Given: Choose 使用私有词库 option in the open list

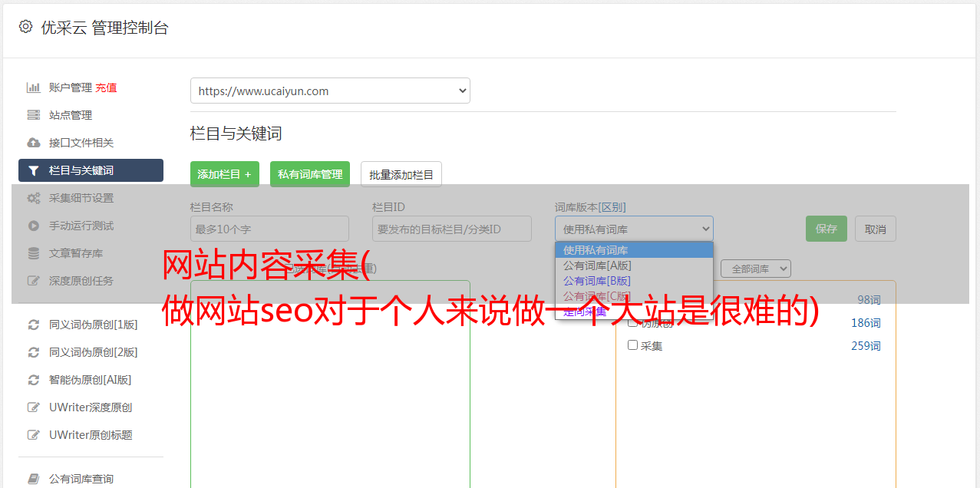Looking at the screenshot, I should click(634, 250).
